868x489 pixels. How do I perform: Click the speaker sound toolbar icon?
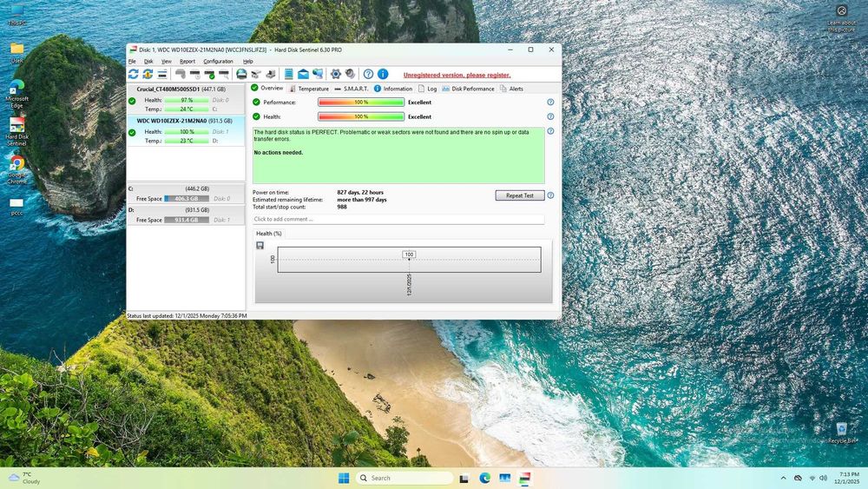click(350, 74)
